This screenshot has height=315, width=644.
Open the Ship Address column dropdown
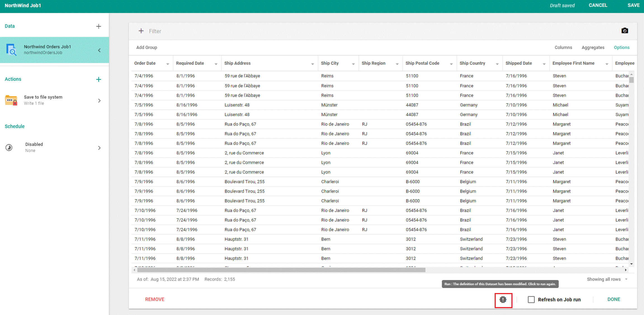pyautogui.click(x=312, y=64)
